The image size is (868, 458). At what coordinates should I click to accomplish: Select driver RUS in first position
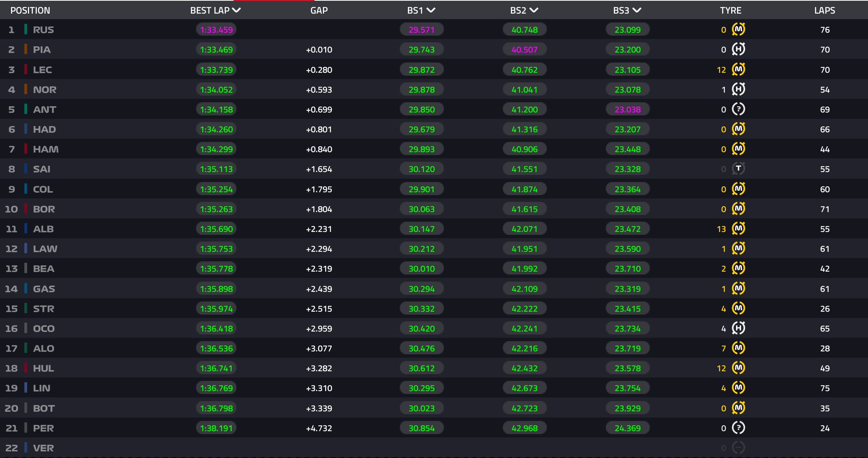click(43, 30)
